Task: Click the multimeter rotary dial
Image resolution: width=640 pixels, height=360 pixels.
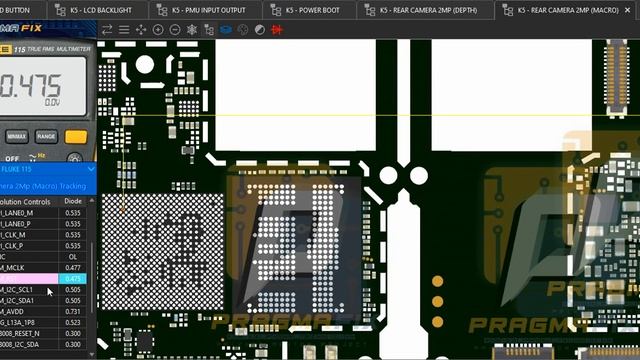Action: 74,158
